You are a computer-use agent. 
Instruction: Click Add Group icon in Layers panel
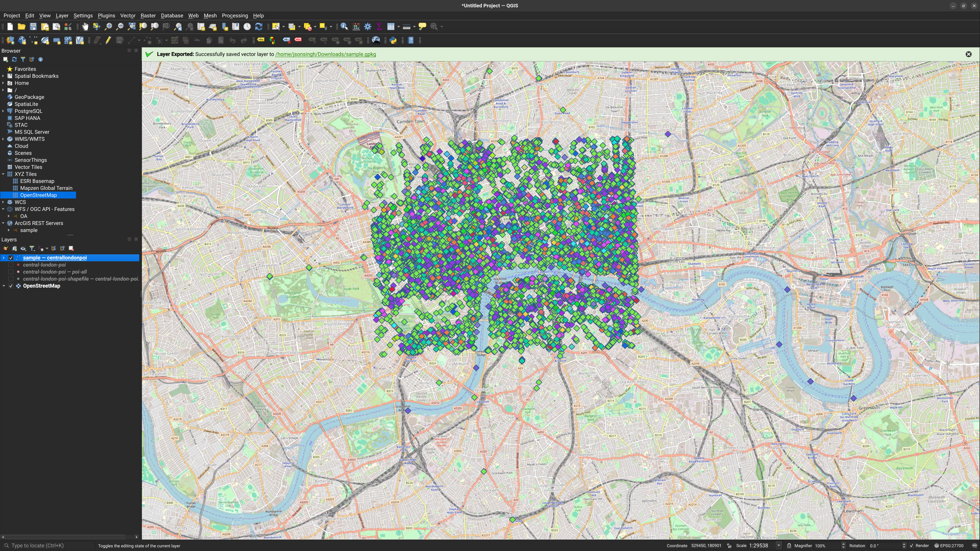[15, 249]
